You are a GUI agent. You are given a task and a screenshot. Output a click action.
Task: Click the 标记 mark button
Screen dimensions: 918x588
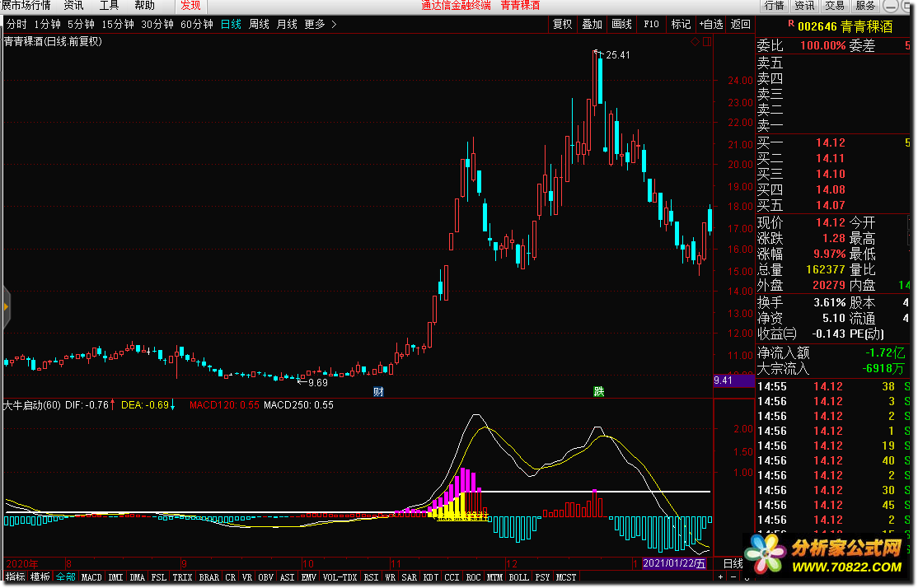click(x=681, y=24)
